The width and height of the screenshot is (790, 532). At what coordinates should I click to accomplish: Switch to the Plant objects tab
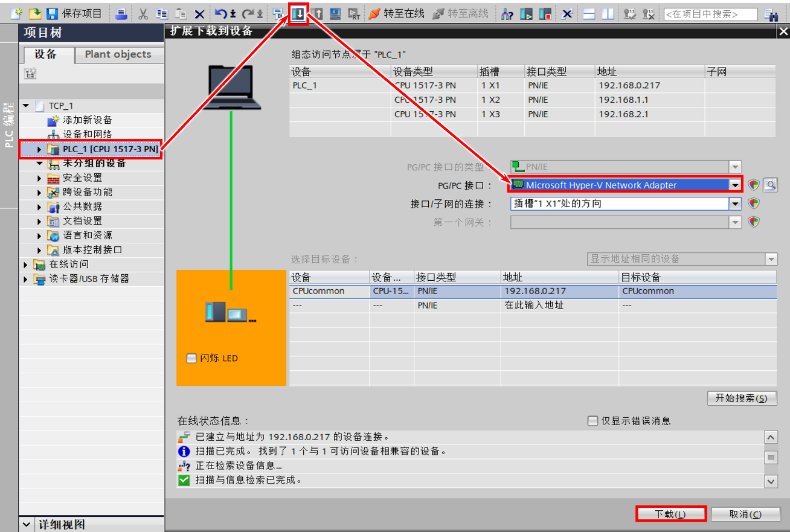point(118,54)
